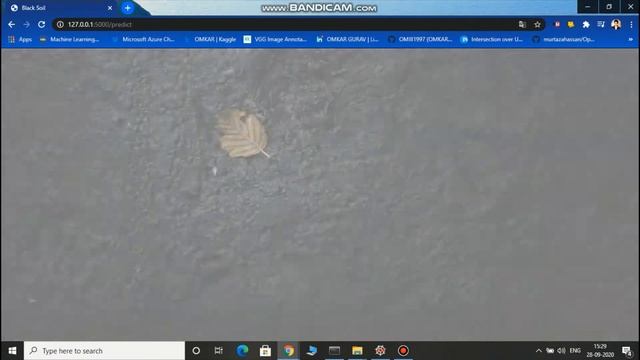Open the volume tray icon

[x=562, y=351]
